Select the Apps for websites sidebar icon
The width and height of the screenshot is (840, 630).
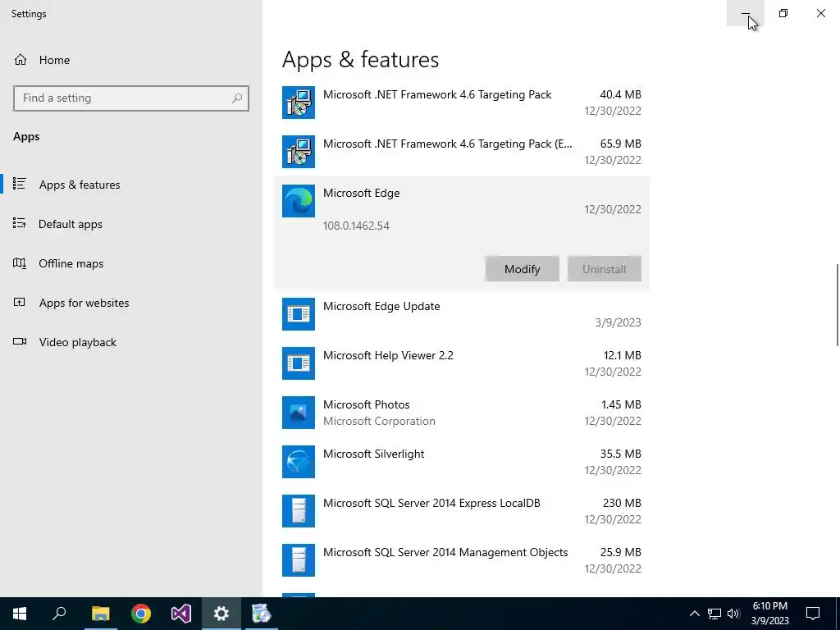(x=20, y=302)
